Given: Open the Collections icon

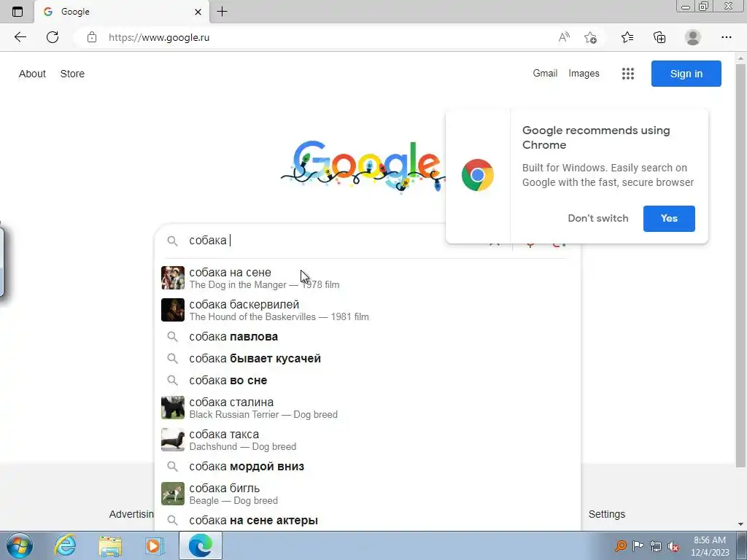Looking at the screenshot, I should (x=659, y=37).
